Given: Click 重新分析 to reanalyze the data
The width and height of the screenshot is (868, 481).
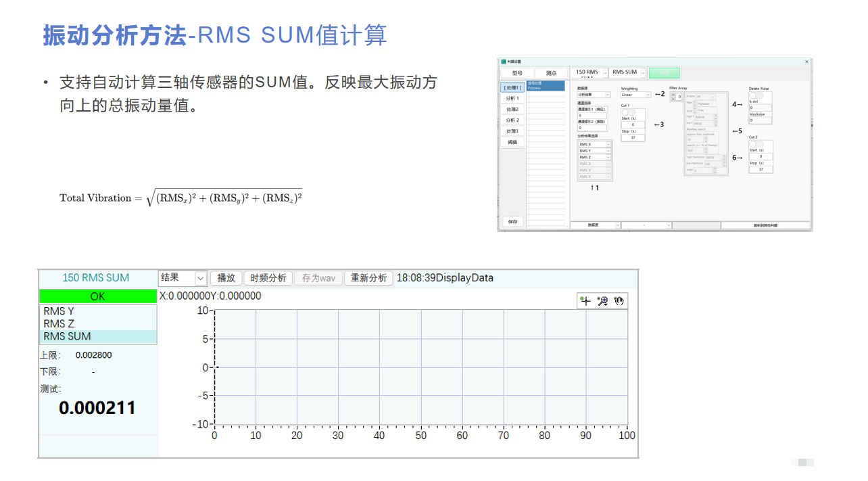Looking at the screenshot, I should pyautogui.click(x=368, y=277).
